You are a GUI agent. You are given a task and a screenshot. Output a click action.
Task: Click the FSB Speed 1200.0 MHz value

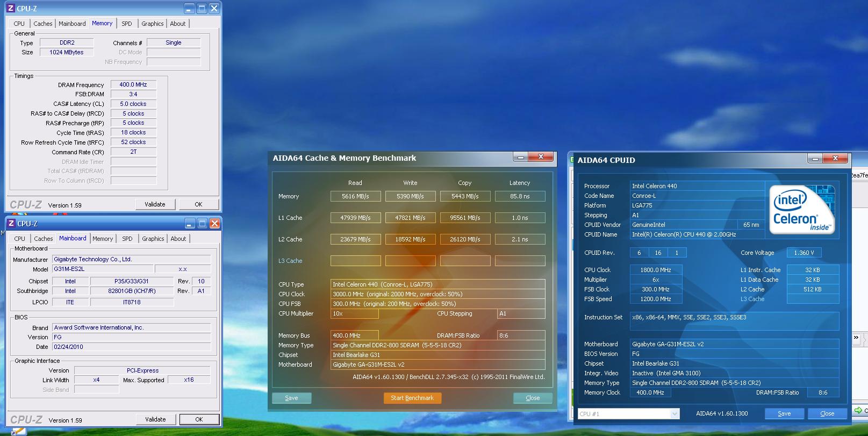tap(656, 299)
